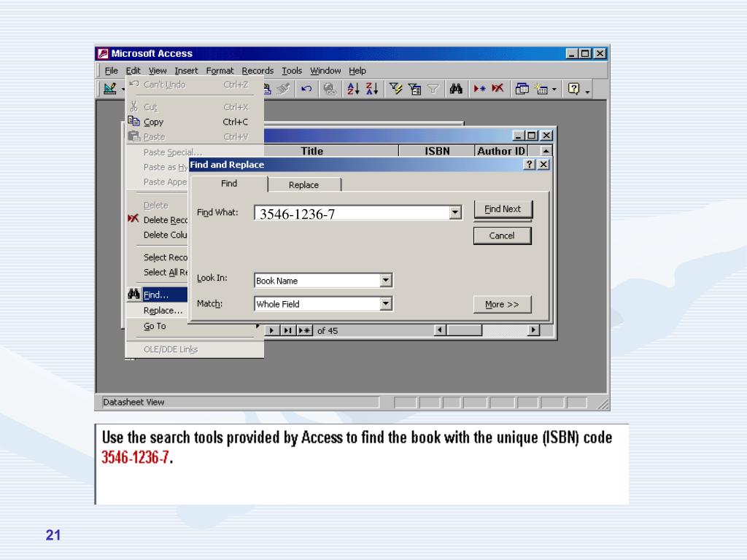
Task: Open the View menu
Action: pyautogui.click(x=158, y=71)
